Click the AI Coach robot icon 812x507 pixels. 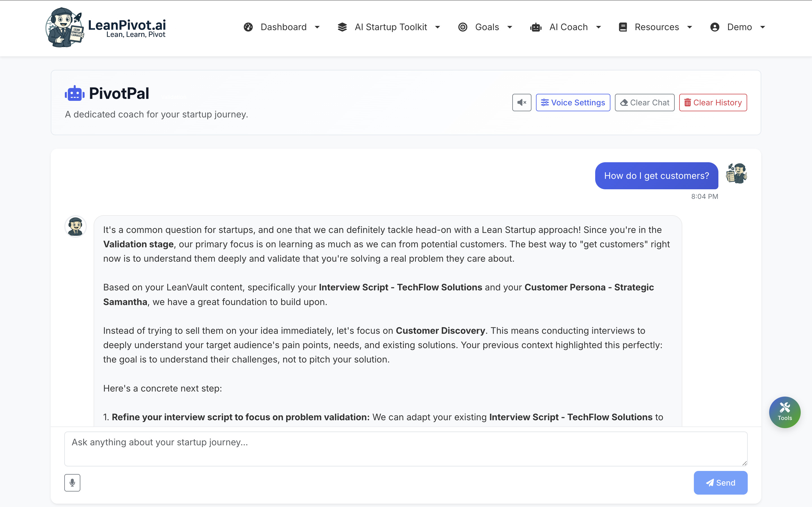pos(536,27)
